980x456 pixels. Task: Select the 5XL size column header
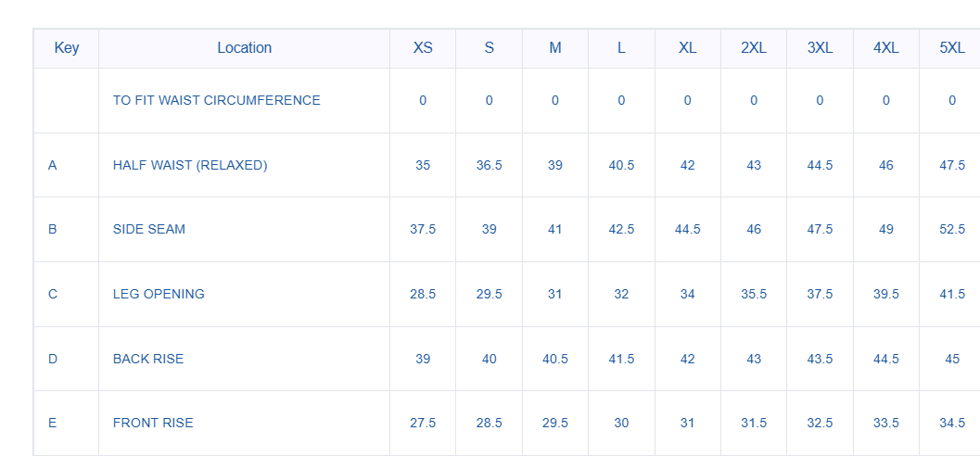952,48
